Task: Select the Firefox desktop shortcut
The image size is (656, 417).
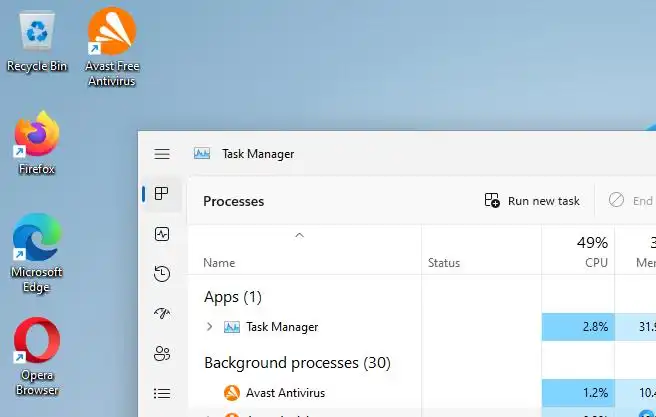Action: pos(37,143)
